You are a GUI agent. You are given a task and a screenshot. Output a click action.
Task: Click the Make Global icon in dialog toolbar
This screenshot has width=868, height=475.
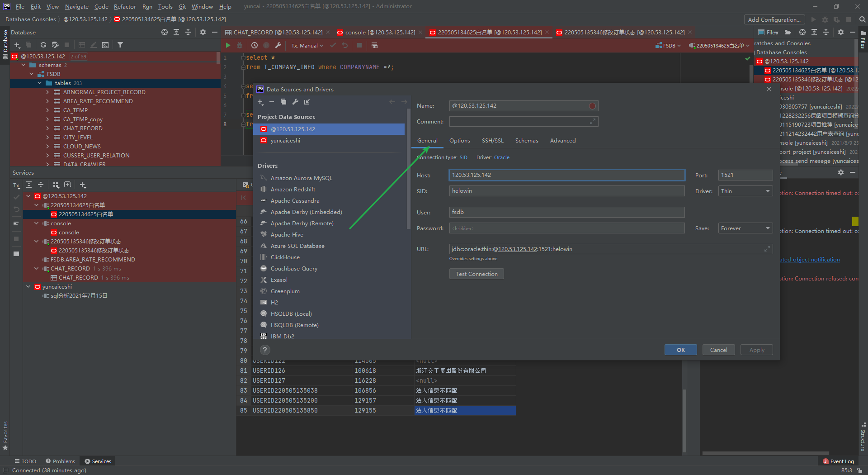pyautogui.click(x=307, y=102)
